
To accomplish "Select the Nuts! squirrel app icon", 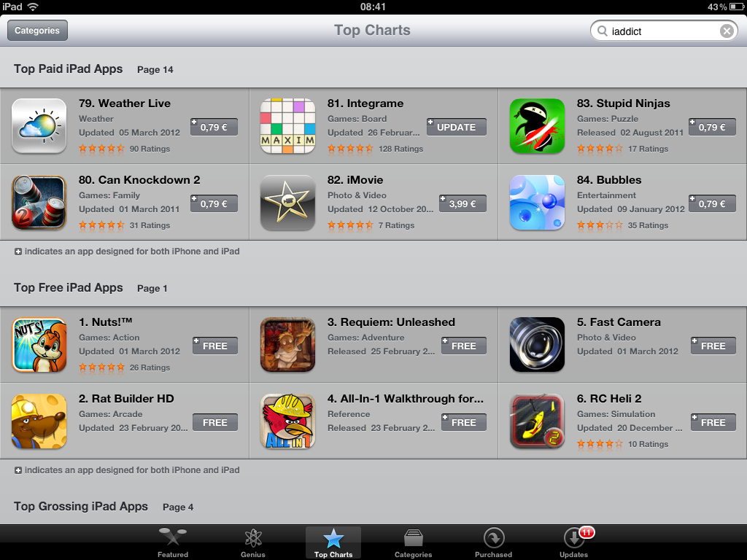I will coord(39,345).
